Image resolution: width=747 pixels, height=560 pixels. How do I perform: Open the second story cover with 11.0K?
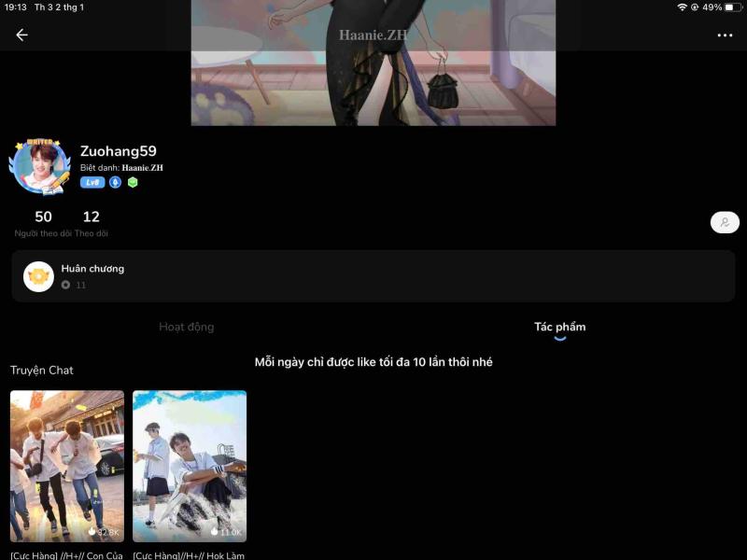tap(190, 466)
